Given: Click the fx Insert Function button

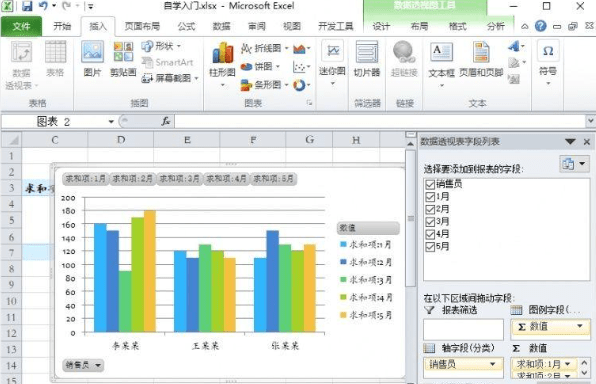Looking at the screenshot, I should point(166,121).
